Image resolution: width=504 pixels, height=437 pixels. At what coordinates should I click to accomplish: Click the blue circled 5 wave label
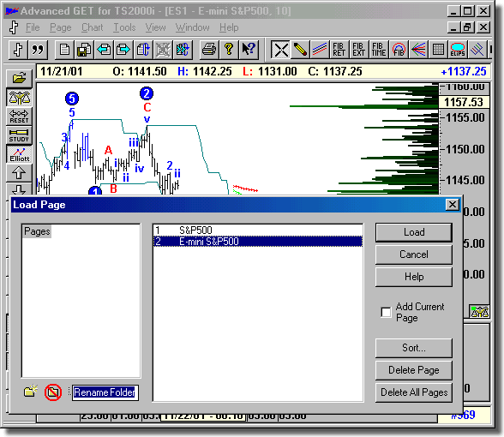[x=72, y=99]
